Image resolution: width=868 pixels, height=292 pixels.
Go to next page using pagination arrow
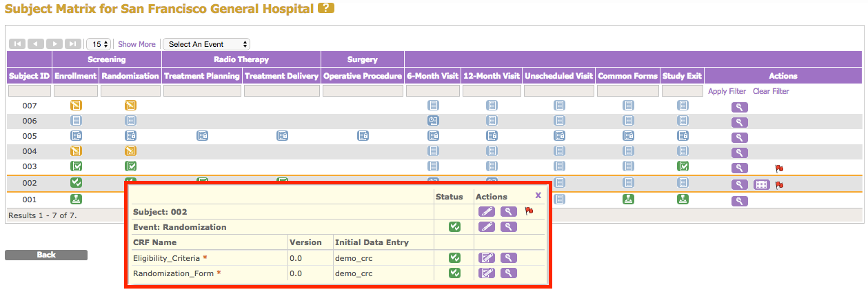(x=54, y=44)
